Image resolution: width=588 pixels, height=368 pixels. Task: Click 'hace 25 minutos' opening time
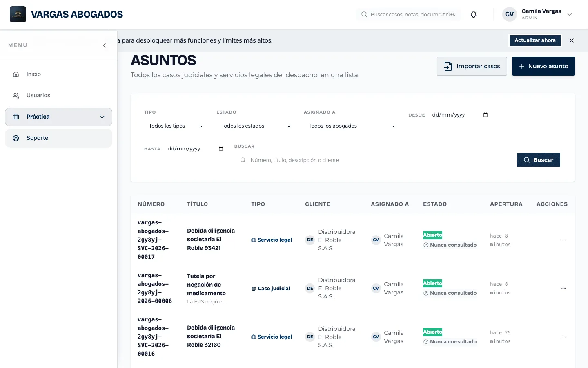coord(500,337)
